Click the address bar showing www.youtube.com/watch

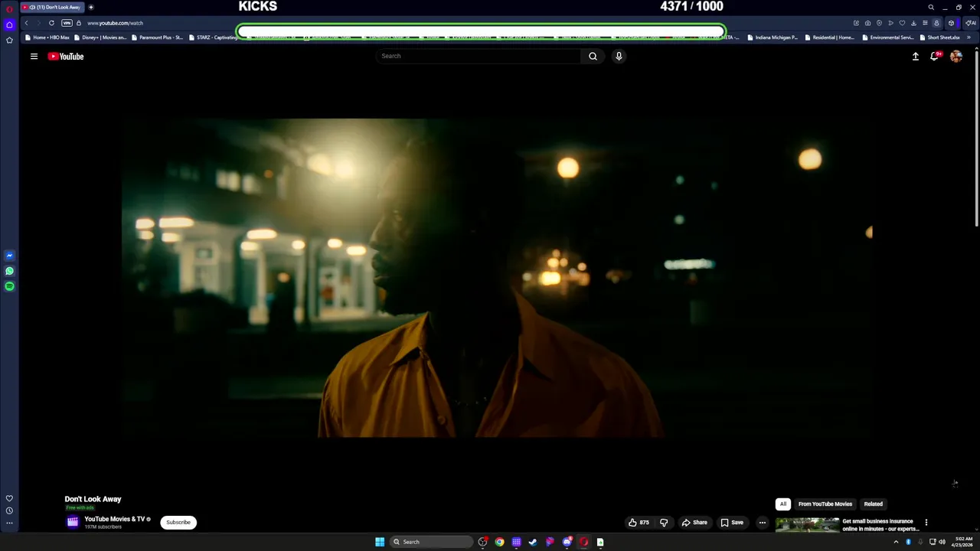point(115,23)
